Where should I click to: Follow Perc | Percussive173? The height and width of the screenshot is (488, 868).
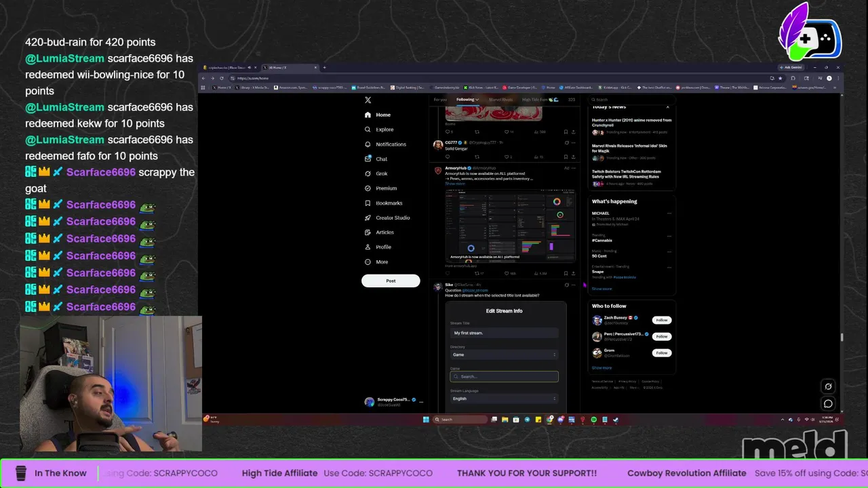click(x=661, y=336)
